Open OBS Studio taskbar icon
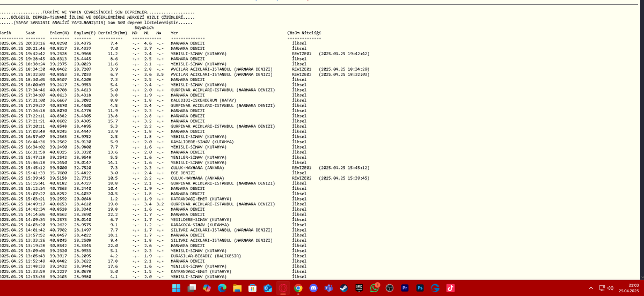Viewport: 644px width, 296px height. (390, 288)
